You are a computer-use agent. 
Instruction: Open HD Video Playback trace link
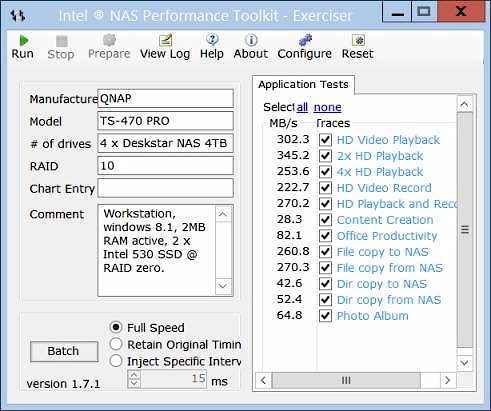pyautogui.click(x=388, y=140)
